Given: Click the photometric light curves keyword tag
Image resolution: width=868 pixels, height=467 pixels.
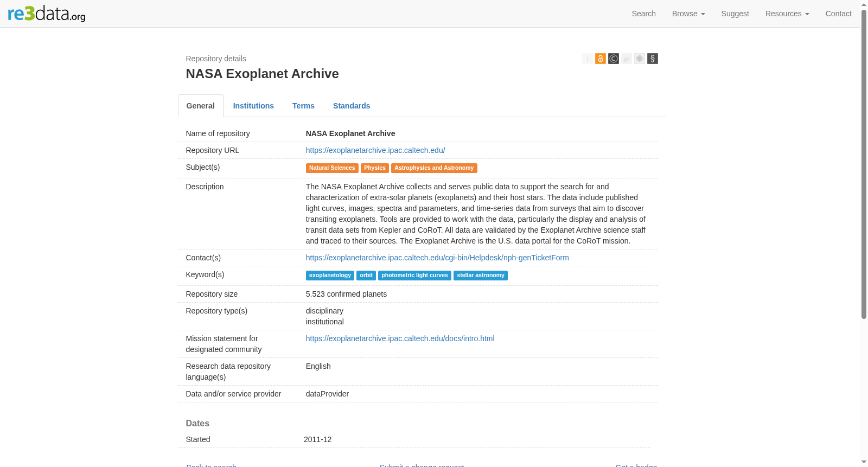Looking at the screenshot, I should pyautogui.click(x=414, y=276).
